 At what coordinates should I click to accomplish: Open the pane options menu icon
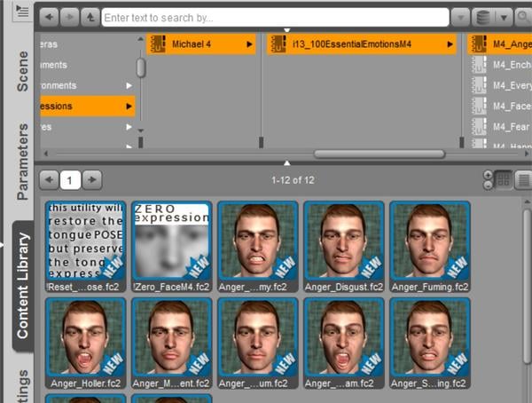click(22, 12)
